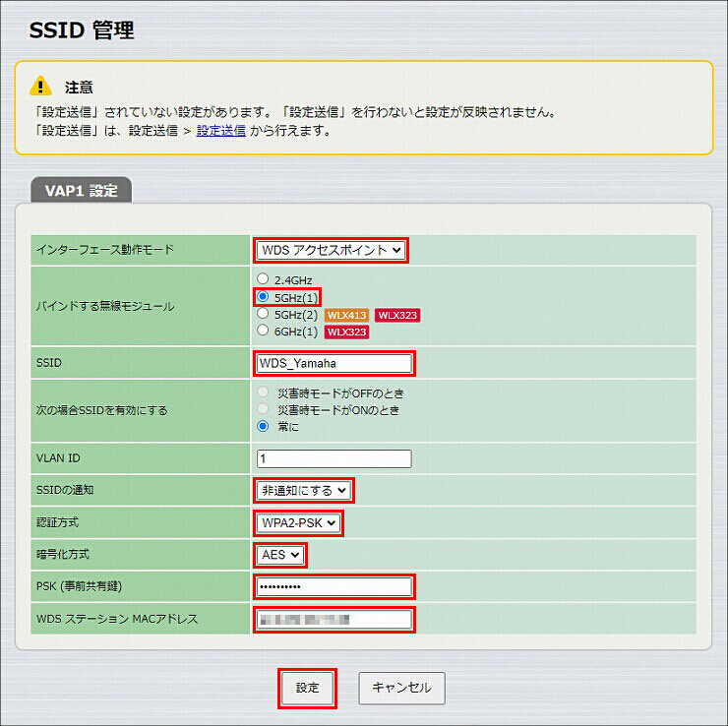Open the 認証方式 WPA2-PSK dropdown
Viewport: 728px width, 726px height.
[x=298, y=523]
